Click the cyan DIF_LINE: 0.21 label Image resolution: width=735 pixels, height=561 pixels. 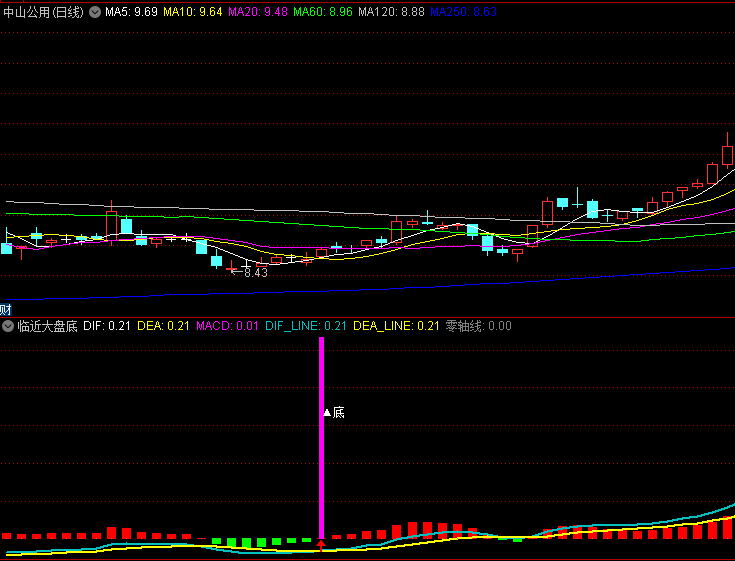click(306, 326)
